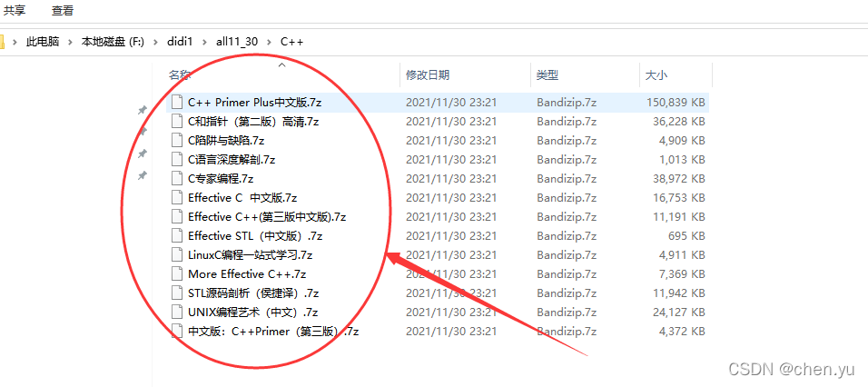Click the 24,127 KB size cell
Screen dimensions: 868x387
click(x=678, y=313)
